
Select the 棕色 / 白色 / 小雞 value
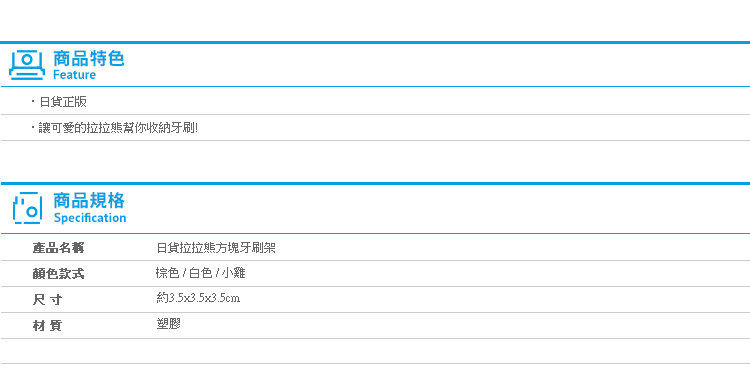[200, 273]
